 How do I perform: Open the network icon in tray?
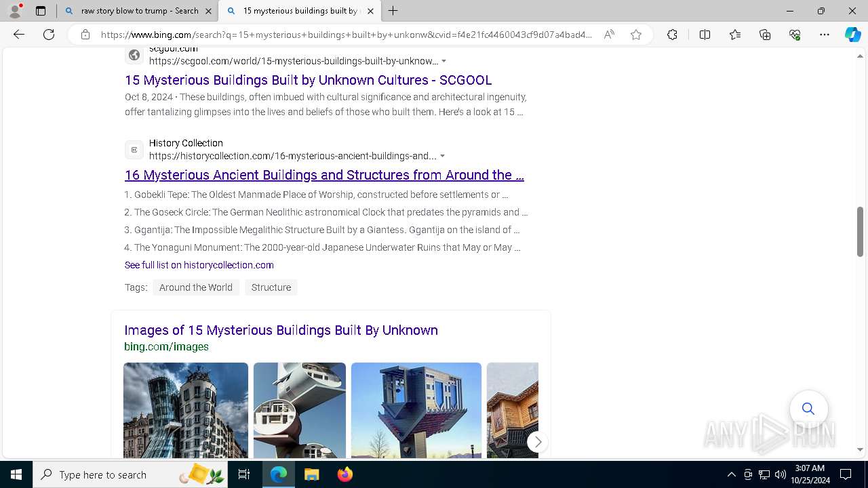click(764, 474)
